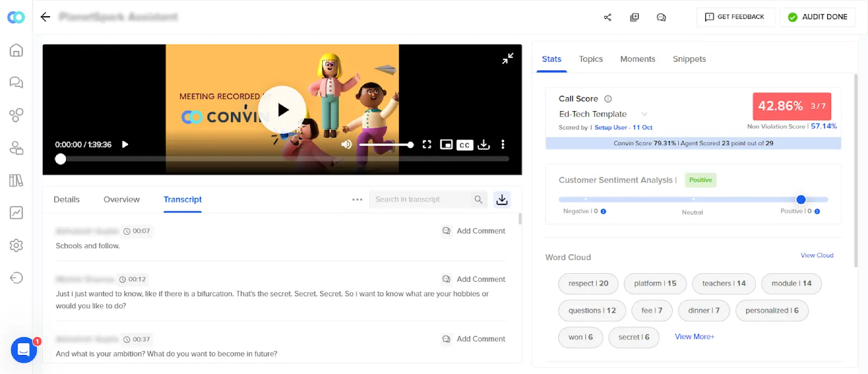
Task: Open the user-management sidebar icon
Action: point(16,147)
